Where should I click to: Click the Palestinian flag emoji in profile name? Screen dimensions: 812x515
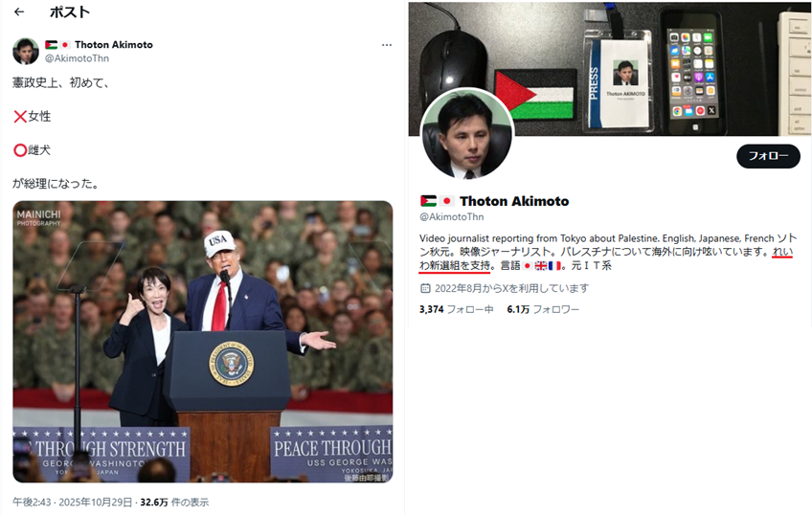[x=428, y=201]
